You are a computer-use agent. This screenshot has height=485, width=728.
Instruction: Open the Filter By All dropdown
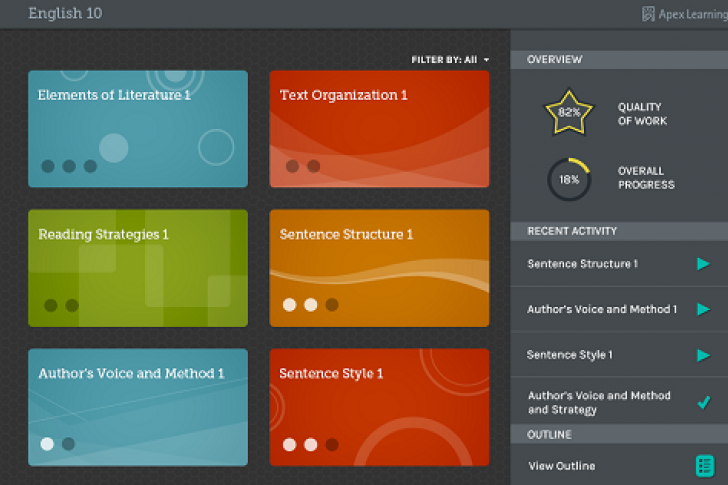(450, 60)
